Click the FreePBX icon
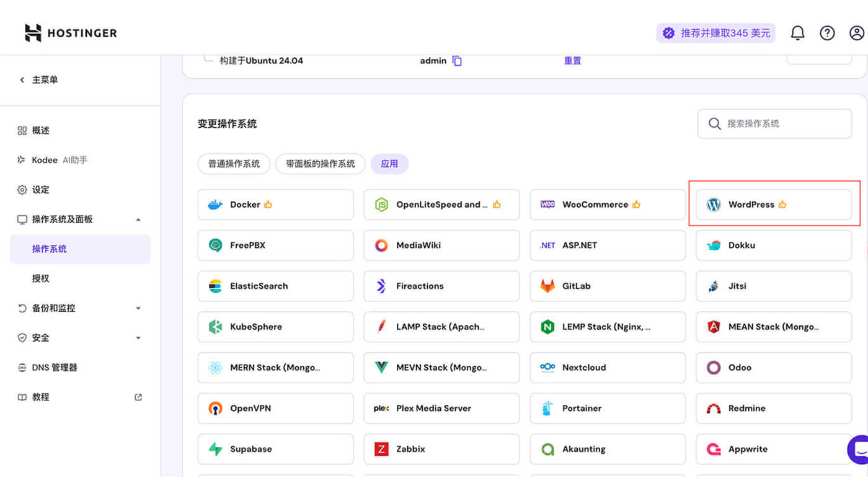The width and height of the screenshot is (868, 496). pyautogui.click(x=215, y=246)
